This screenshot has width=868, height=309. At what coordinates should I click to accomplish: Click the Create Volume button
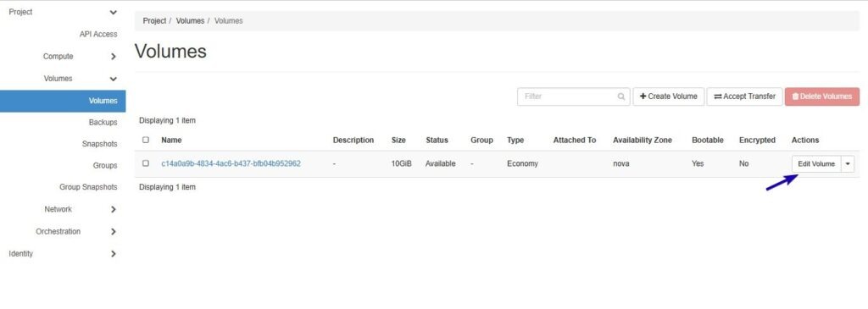click(669, 97)
